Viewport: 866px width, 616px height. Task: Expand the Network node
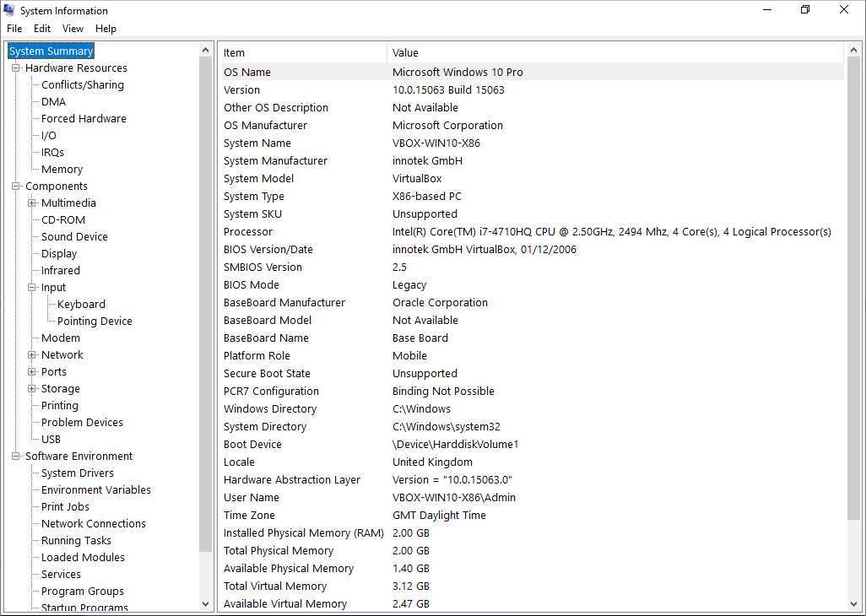(x=32, y=355)
